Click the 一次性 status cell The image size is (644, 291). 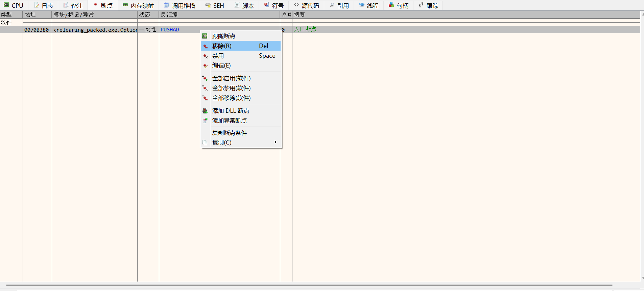(x=148, y=29)
